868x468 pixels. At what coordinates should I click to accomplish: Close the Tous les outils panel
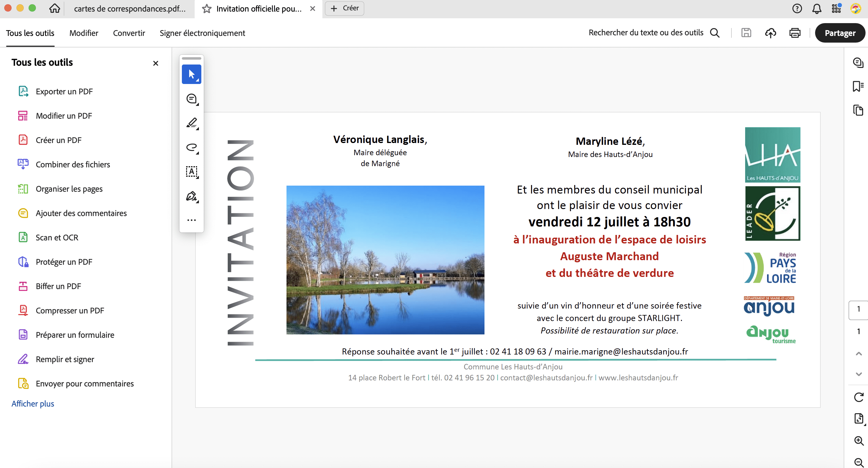pyautogui.click(x=156, y=63)
